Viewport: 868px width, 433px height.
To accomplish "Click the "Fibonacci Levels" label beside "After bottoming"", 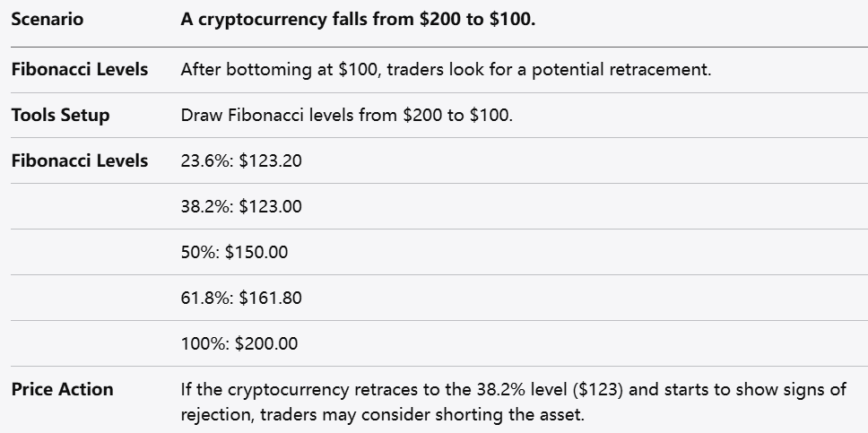I will coord(79,69).
